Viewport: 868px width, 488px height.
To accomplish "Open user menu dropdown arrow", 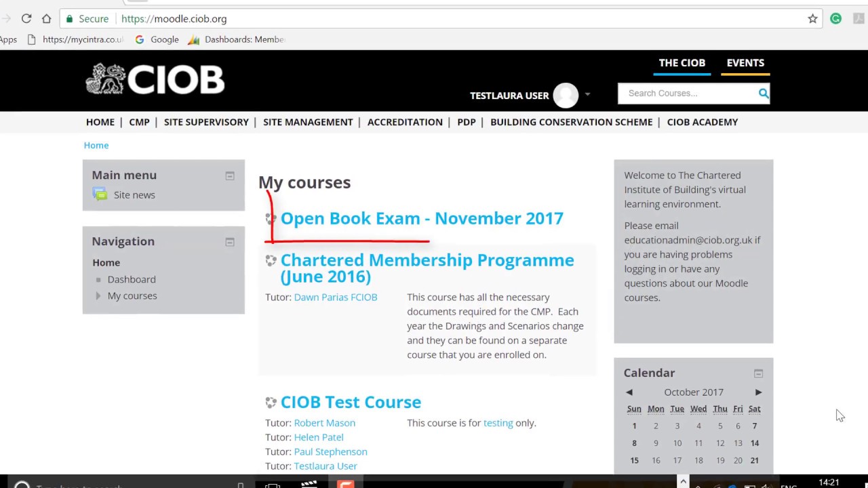I will (x=587, y=95).
